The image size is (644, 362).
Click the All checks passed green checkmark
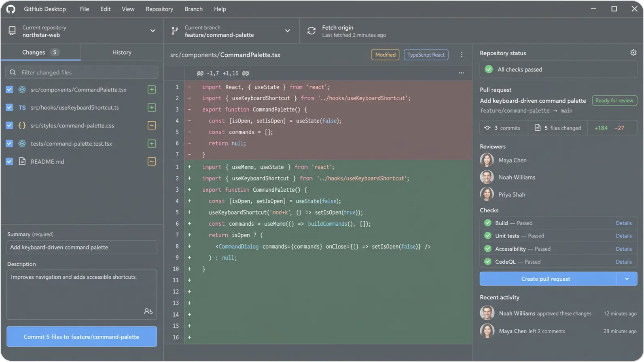click(489, 69)
